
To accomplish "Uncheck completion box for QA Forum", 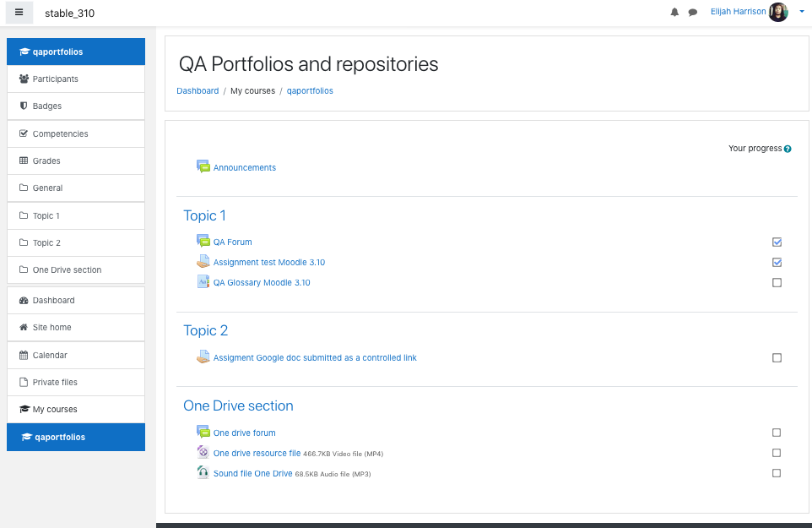I will tap(777, 242).
